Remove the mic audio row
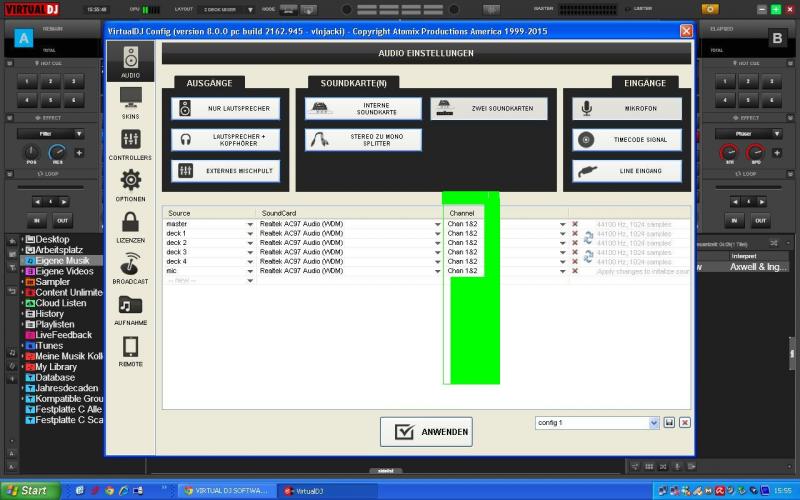The image size is (800, 500). [575, 271]
